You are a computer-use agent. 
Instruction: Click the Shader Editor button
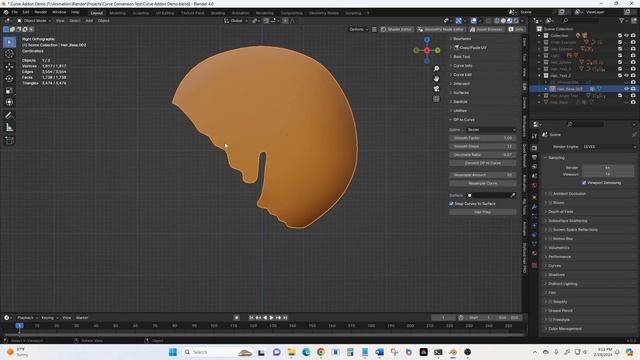point(396,29)
